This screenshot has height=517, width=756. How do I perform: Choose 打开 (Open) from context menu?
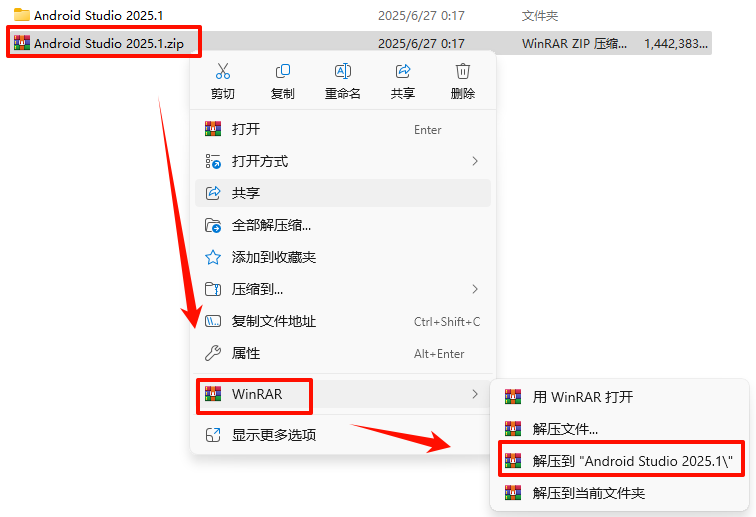(x=343, y=129)
